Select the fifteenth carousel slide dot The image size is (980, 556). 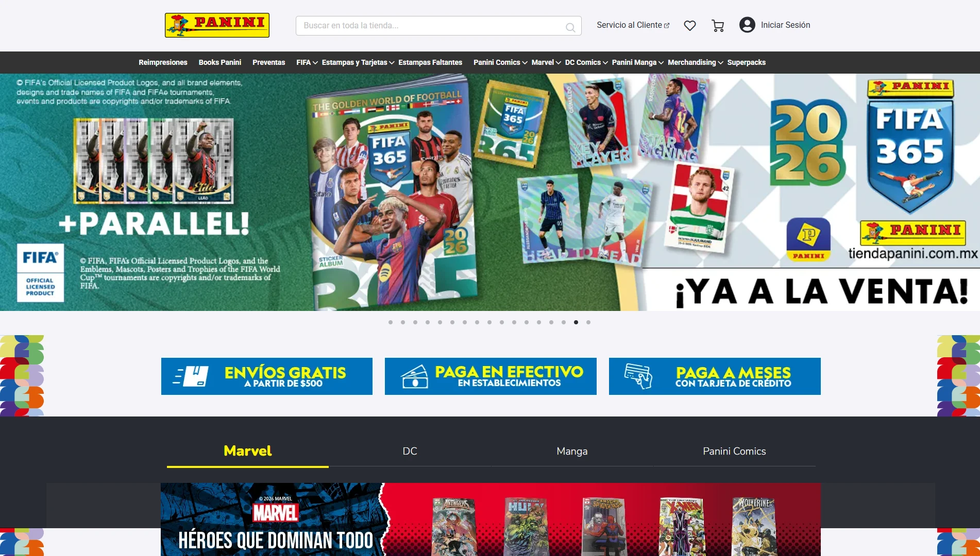[564, 322]
